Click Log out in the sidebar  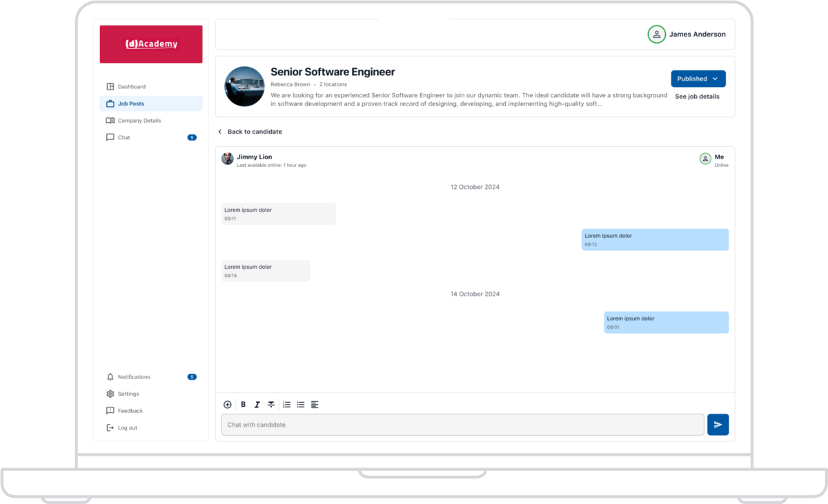click(127, 428)
